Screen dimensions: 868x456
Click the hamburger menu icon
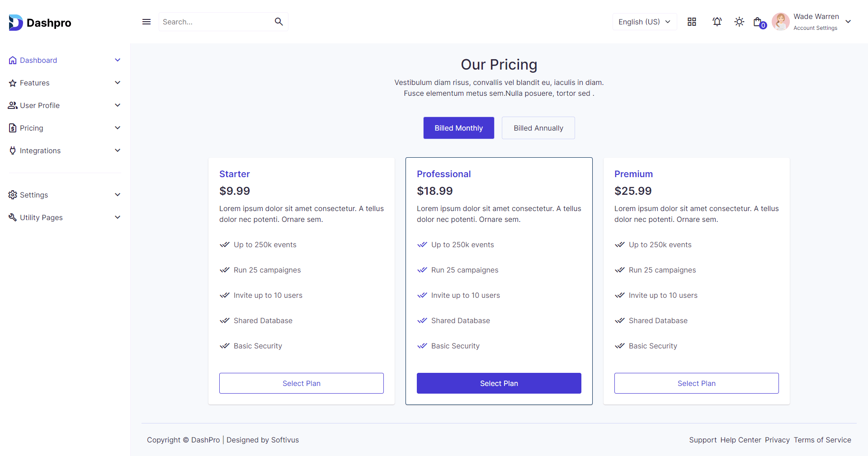[146, 22]
